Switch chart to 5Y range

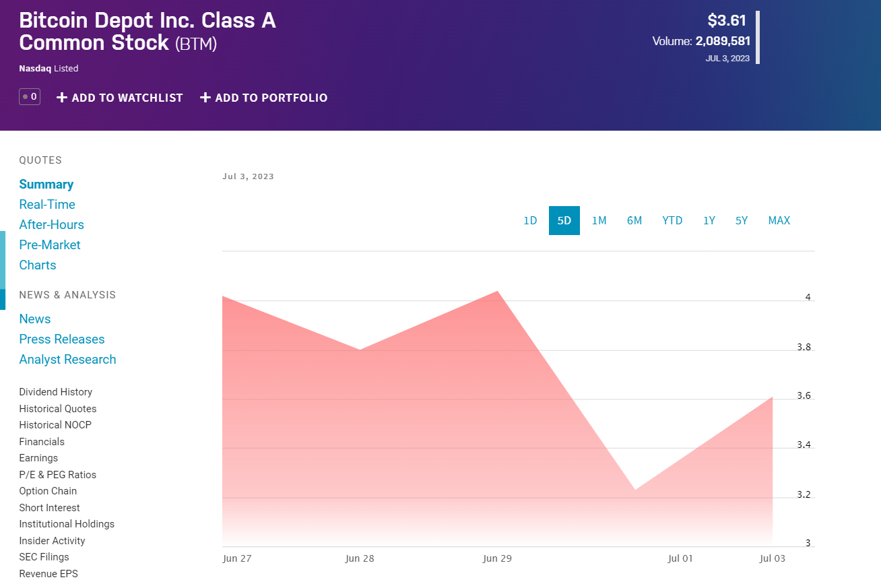click(x=742, y=221)
